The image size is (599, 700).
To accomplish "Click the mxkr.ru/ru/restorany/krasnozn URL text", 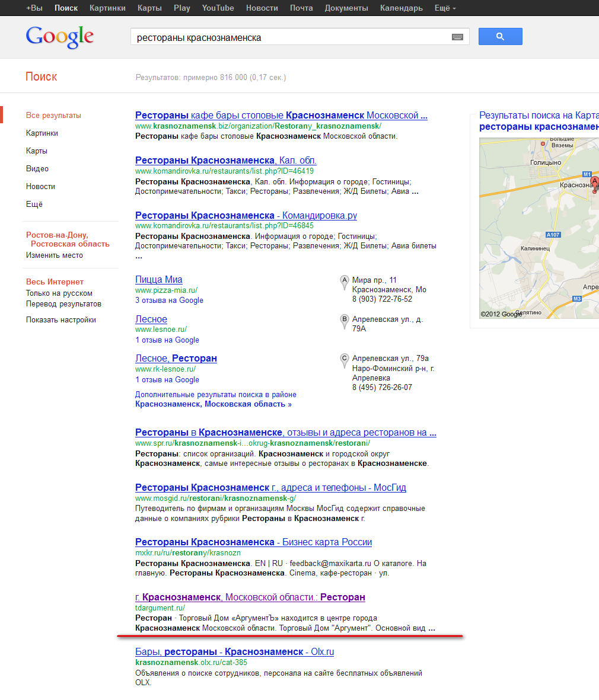I will coord(188,553).
